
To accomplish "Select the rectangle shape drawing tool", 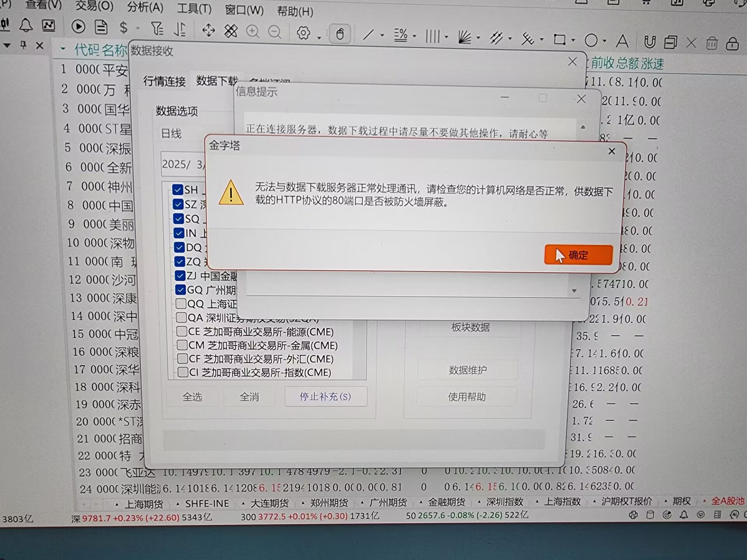I will click(559, 40).
